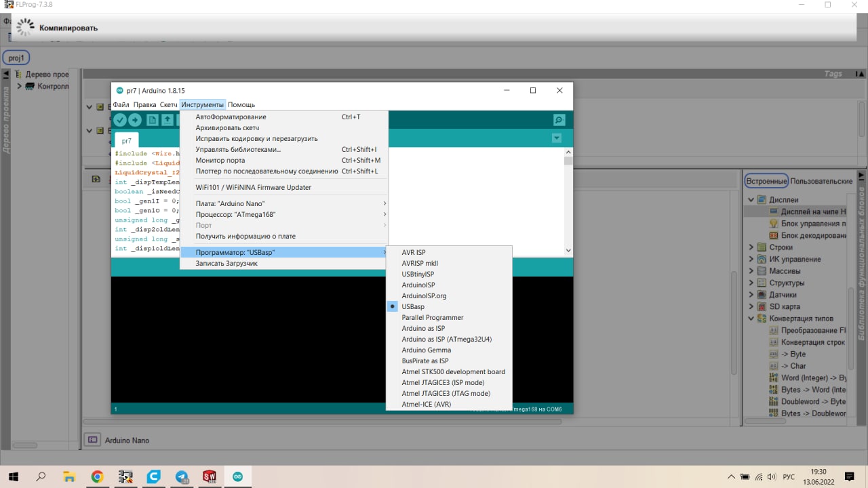Screen dimensions: 868x488
Task: Click the Verify checkmark button in Arduino
Action: [120, 120]
